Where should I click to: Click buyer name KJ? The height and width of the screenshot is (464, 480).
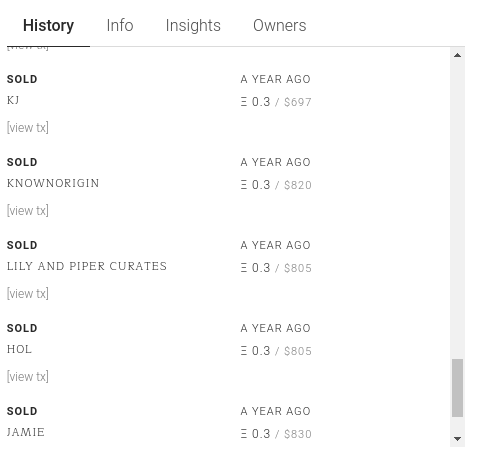coord(13,100)
